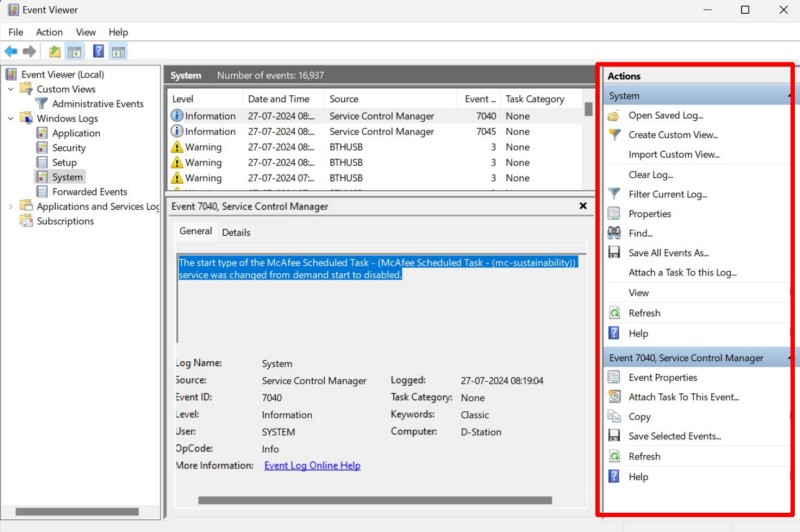Click the Create Custom View funnel icon

click(614, 135)
